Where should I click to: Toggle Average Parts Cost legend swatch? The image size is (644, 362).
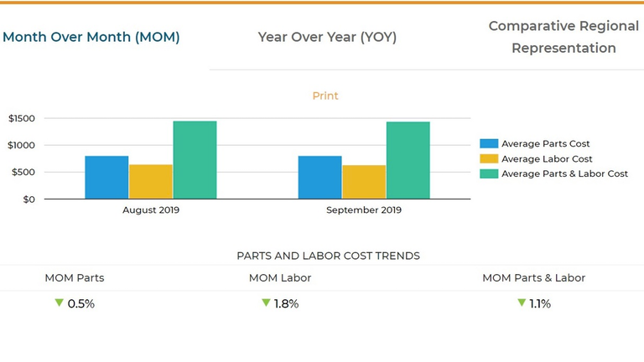coord(489,144)
